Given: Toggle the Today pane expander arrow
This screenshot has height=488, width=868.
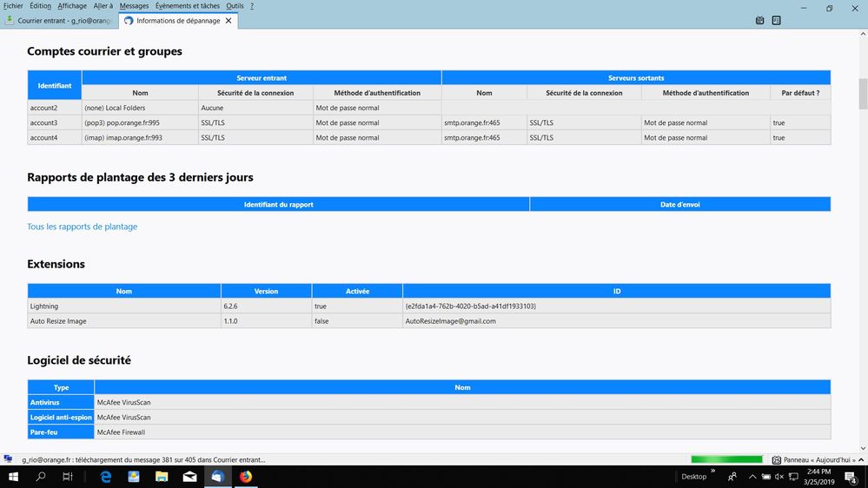Looking at the screenshot, I should (x=861, y=460).
